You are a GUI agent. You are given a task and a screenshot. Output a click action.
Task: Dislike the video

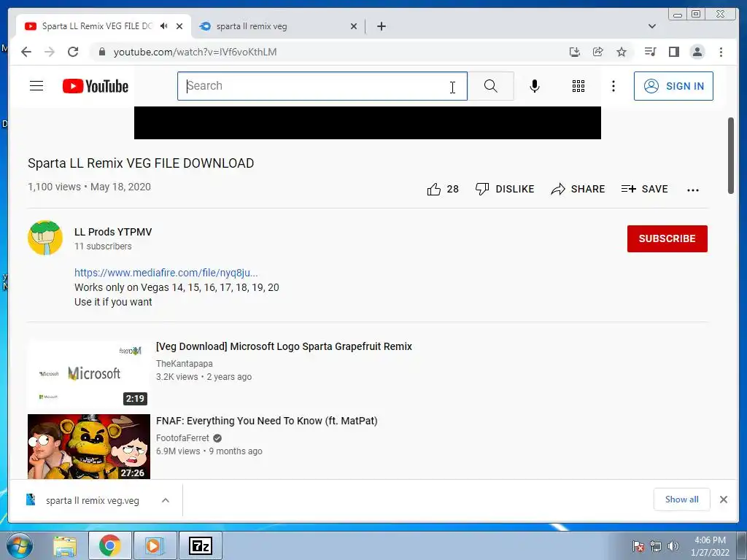pyautogui.click(x=505, y=189)
